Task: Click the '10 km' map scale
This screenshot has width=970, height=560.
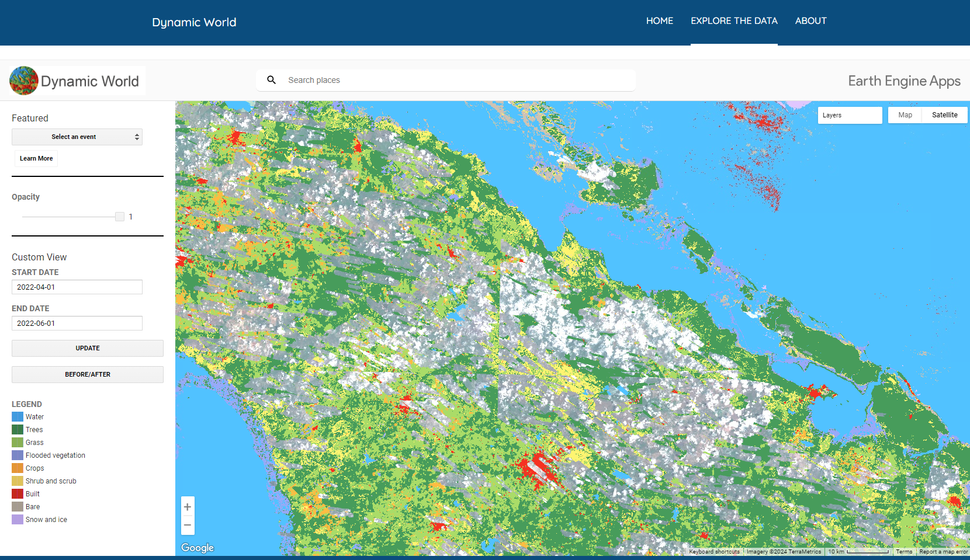Action: pyautogui.click(x=858, y=552)
